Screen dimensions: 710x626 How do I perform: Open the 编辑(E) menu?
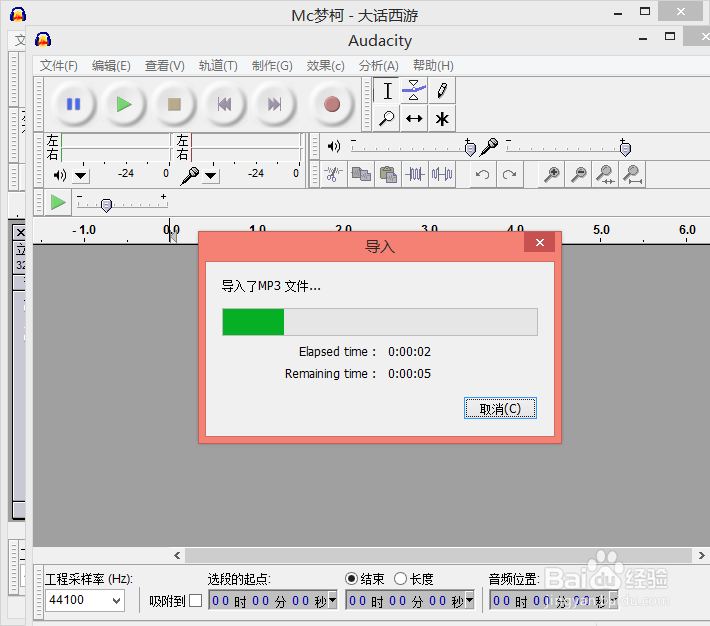point(111,66)
